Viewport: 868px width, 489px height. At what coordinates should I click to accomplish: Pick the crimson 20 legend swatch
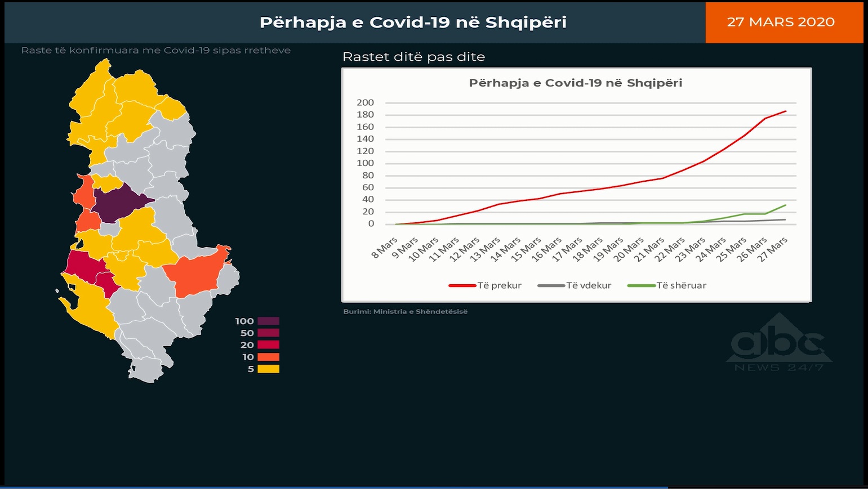[x=269, y=345]
